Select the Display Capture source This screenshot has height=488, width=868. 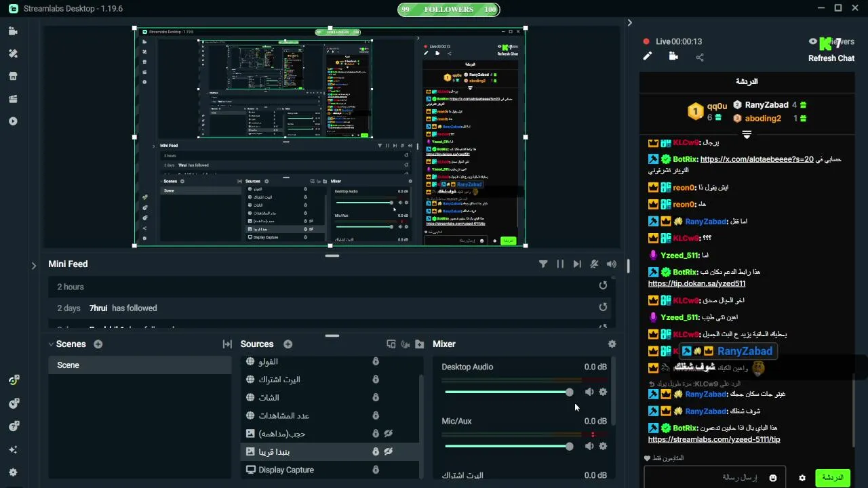point(330,470)
